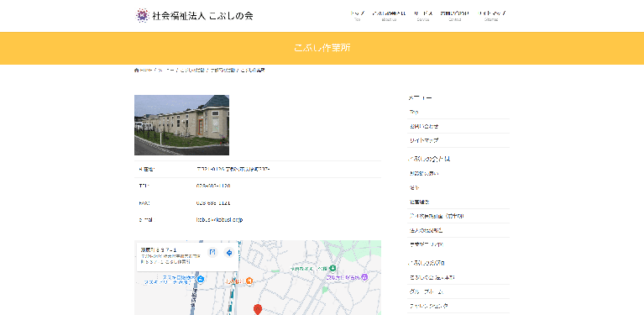Click the TEL phone number value

213,186
